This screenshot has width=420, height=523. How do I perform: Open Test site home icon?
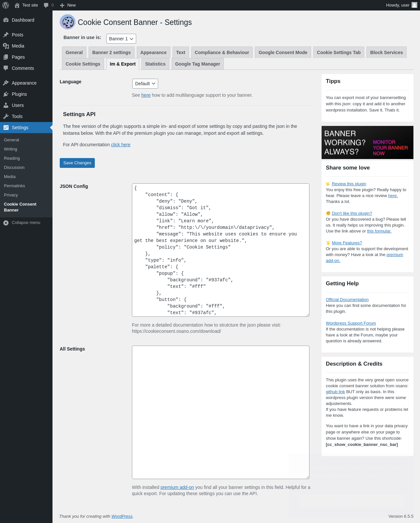pos(17,5)
